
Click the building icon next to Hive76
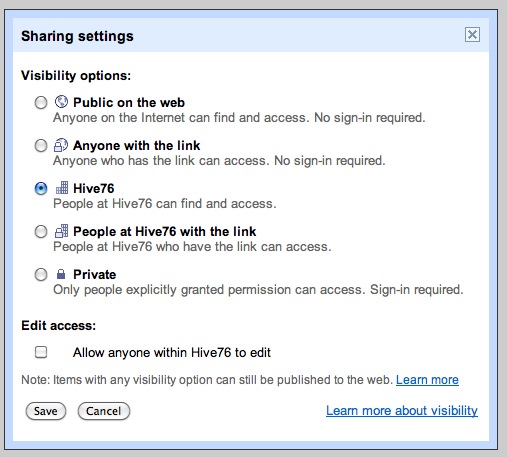62,188
